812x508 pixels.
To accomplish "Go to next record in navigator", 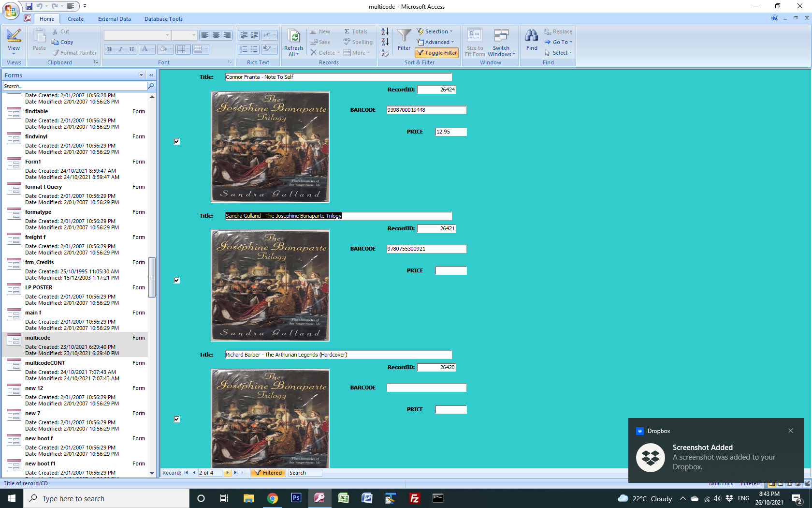I will (228, 473).
